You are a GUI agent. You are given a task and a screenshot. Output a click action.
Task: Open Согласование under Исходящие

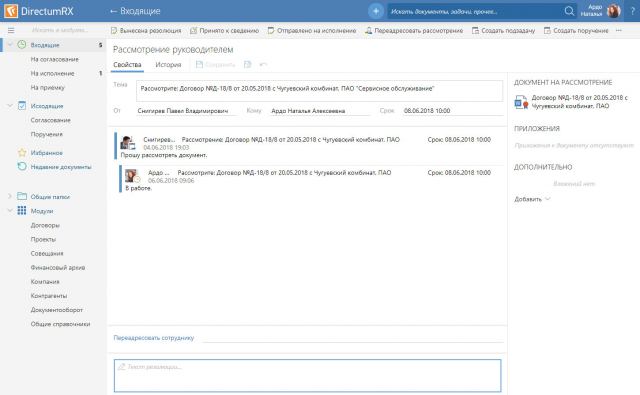point(51,120)
